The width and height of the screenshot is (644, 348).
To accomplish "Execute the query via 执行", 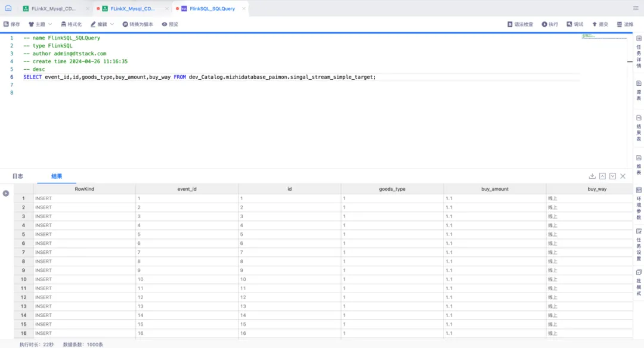I will (550, 24).
